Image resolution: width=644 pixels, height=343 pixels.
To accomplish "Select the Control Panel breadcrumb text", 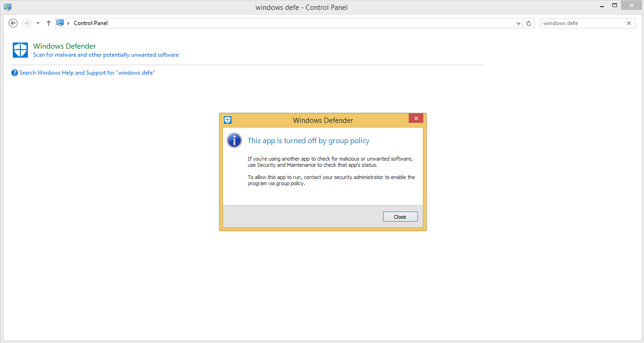I will (91, 23).
